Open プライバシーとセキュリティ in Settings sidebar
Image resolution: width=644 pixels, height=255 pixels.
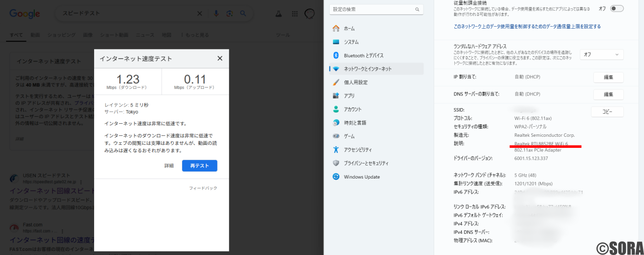(376, 163)
